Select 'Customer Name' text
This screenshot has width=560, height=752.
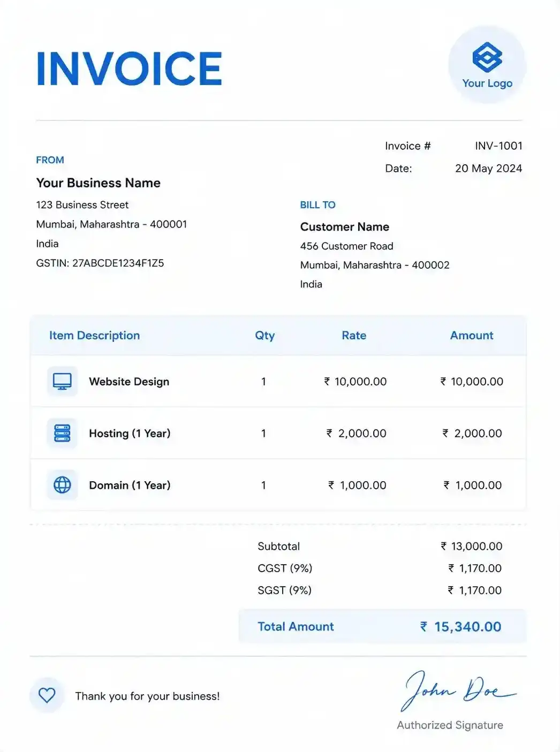(x=344, y=227)
